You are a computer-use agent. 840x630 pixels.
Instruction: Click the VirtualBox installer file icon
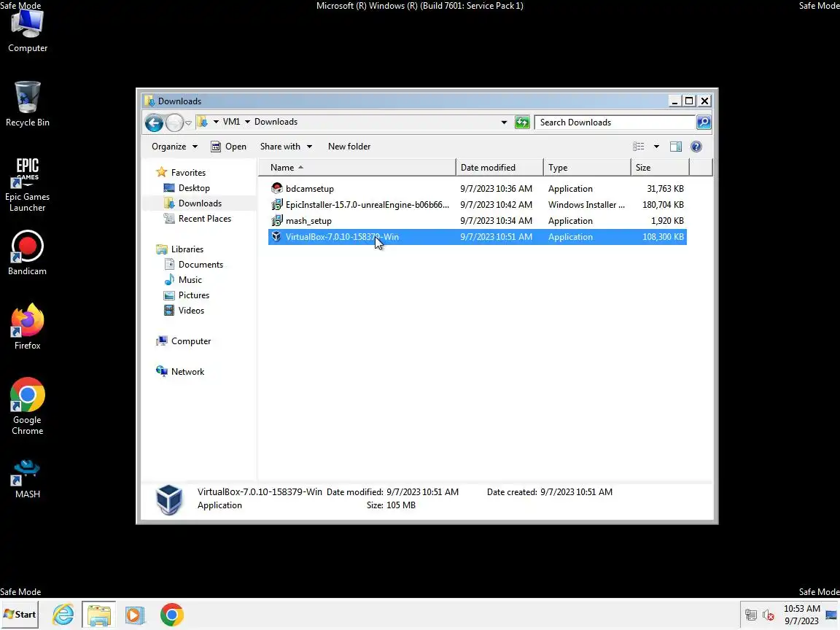click(x=276, y=237)
